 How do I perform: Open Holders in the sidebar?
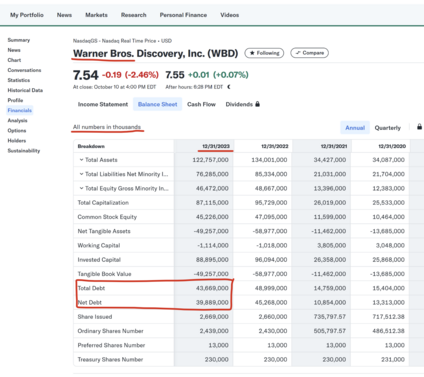coord(17,140)
